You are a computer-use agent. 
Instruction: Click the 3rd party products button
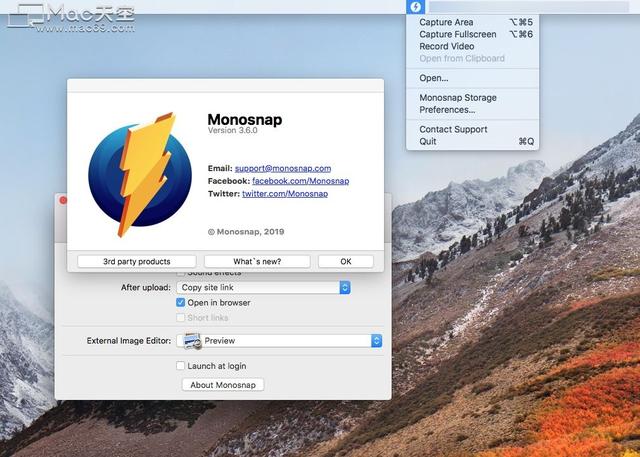(137, 262)
